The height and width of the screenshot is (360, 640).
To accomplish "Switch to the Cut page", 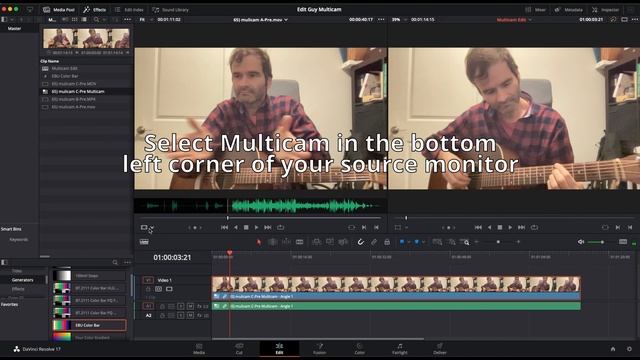I will pos(239,349).
